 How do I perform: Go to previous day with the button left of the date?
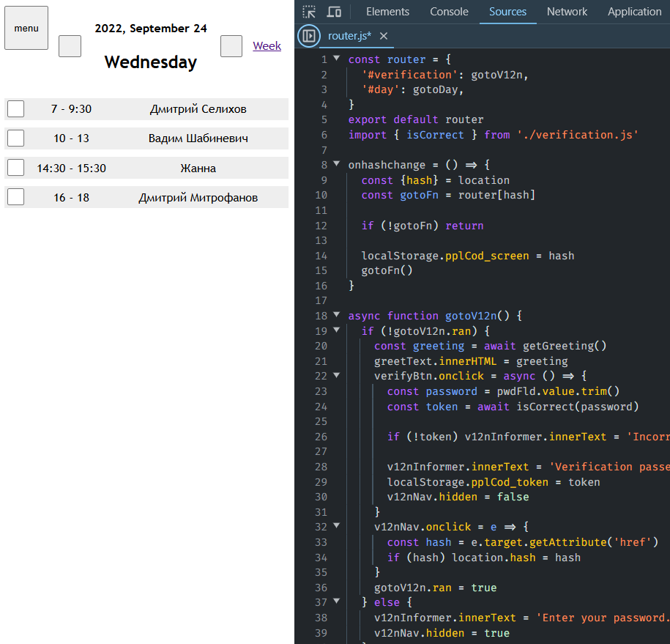coord(70,45)
